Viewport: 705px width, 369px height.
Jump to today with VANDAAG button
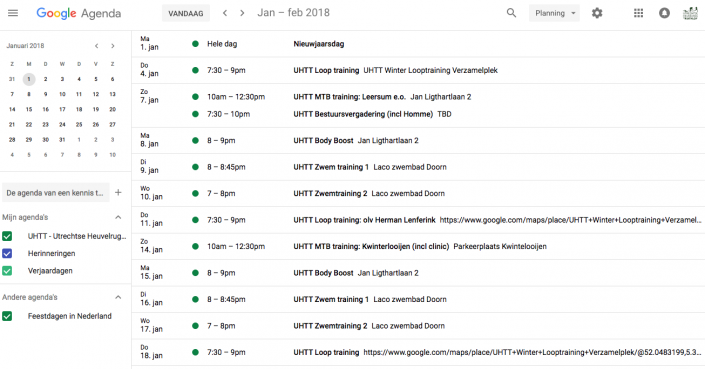(x=186, y=13)
